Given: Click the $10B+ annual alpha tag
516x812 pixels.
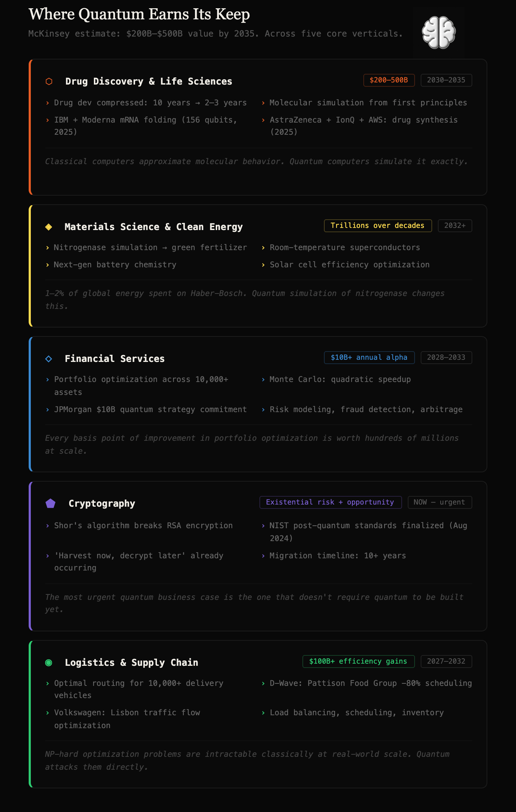Looking at the screenshot, I should [x=369, y=358].
